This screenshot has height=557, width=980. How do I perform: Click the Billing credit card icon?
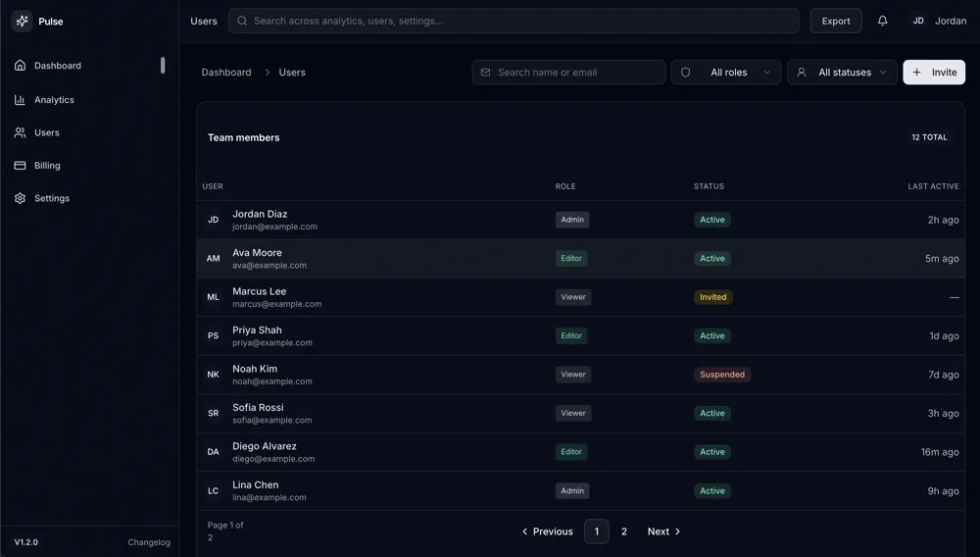20,166
